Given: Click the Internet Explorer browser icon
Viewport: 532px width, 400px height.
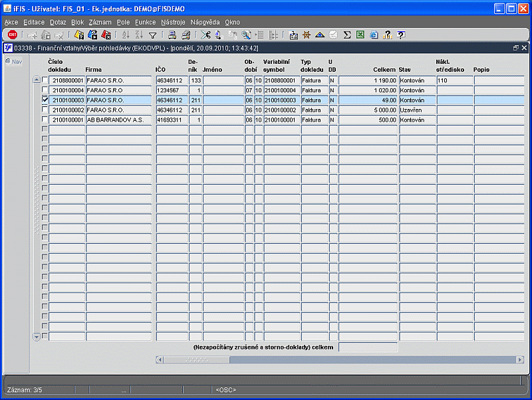Looking at the screenshot, I should 374,35.
